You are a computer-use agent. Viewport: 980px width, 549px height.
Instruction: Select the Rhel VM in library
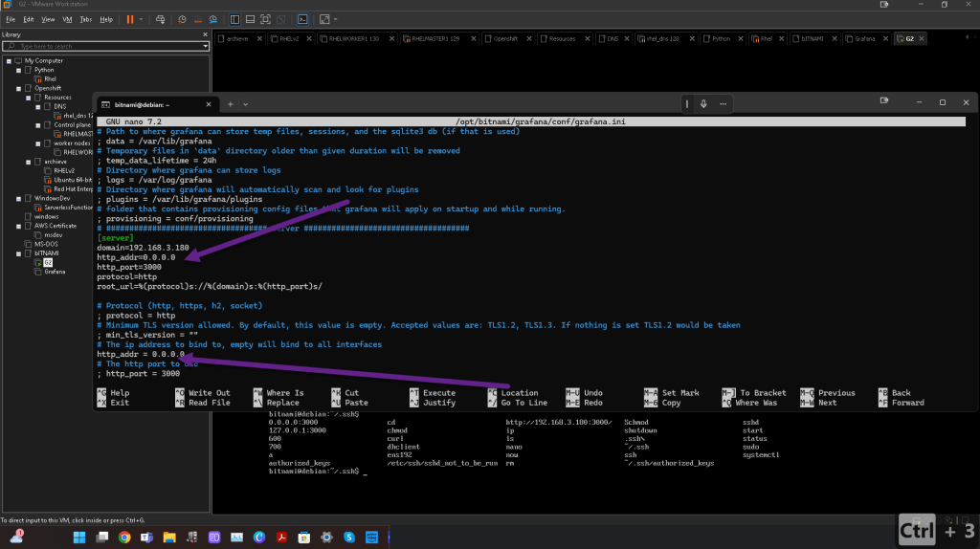click(x=50, y=79)
